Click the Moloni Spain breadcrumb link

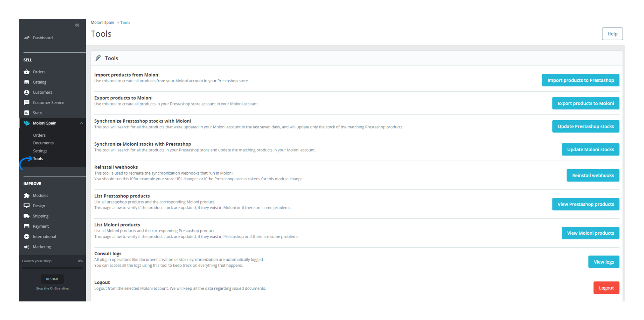coord(102,22)
